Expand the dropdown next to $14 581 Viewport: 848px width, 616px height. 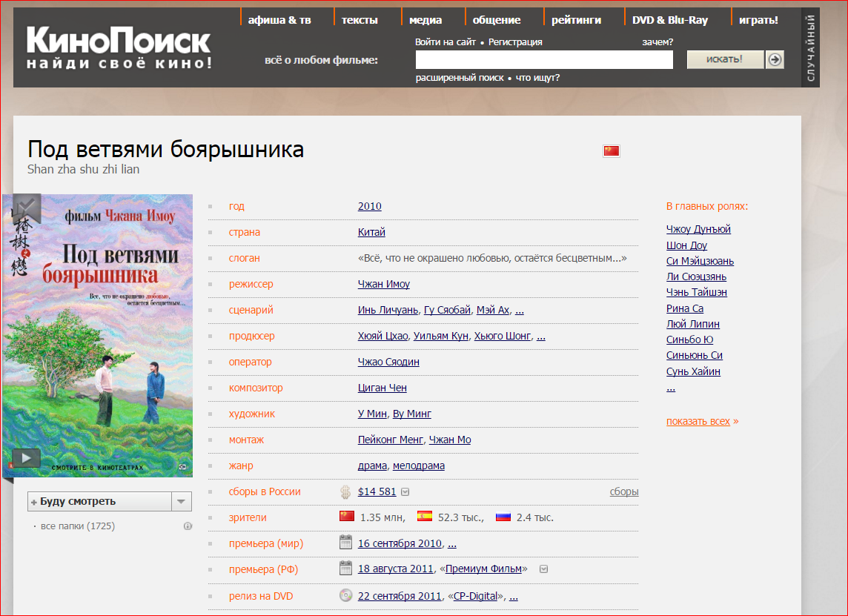[405, 491]
